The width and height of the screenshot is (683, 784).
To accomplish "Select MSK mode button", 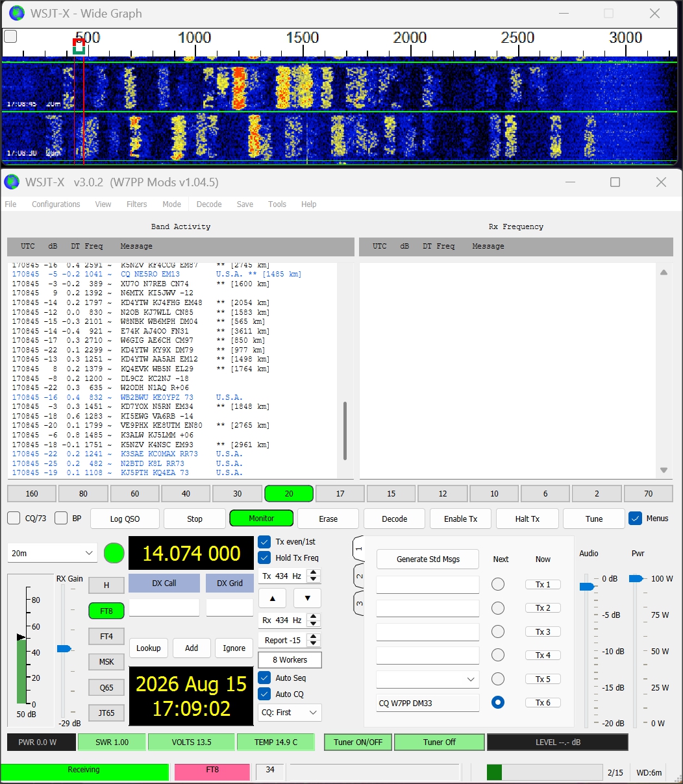I will [x=106, y=662].
